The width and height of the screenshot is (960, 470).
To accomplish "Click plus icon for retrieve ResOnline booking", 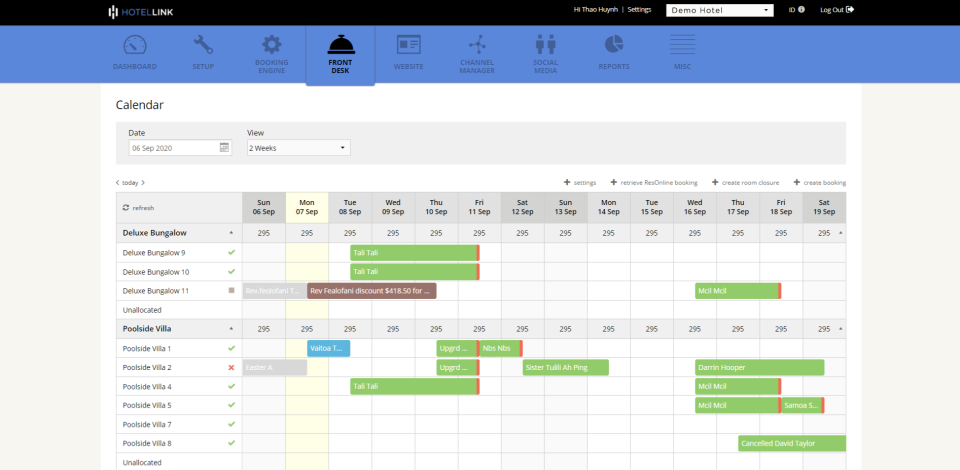I will [x=613, y=182].
